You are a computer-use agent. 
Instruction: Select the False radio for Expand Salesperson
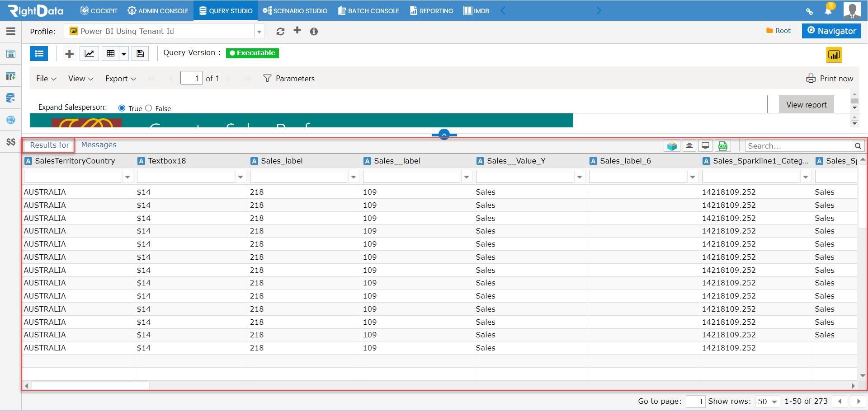pos(148,108)
